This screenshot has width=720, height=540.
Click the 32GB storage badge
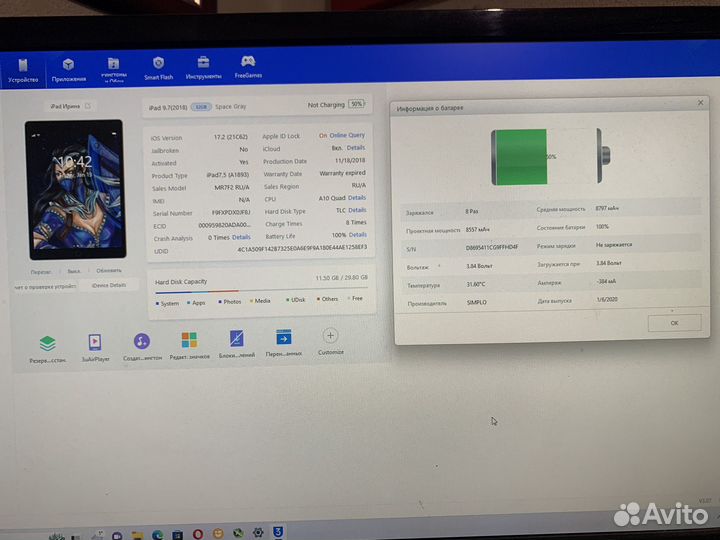[x=201, y=107]
